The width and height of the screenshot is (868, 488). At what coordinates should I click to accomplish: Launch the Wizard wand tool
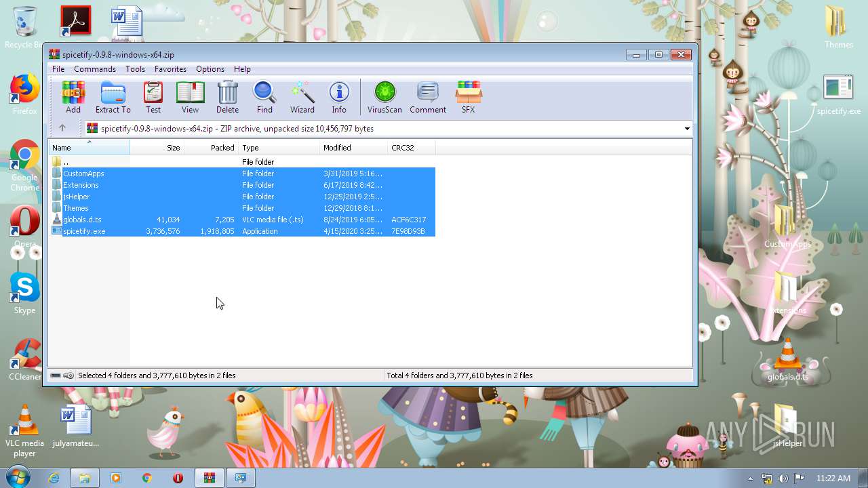click(302, 97)
